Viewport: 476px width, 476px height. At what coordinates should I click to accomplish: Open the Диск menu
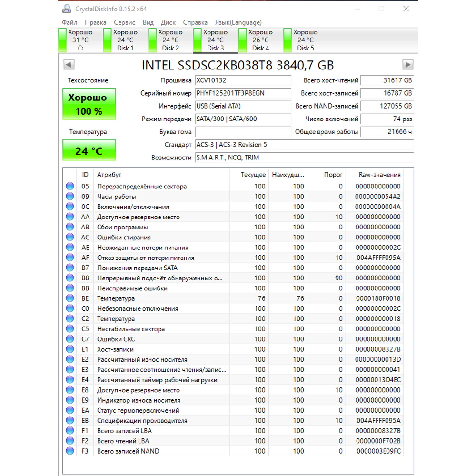point(168,22)
